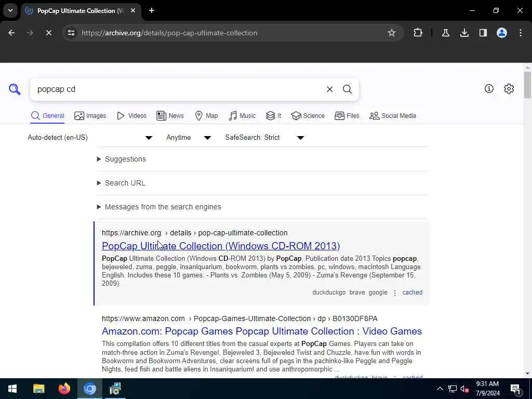Show hidden system tray icons
Image resolution: width=532 pixels, height=399 pixels.
(440, 389)
